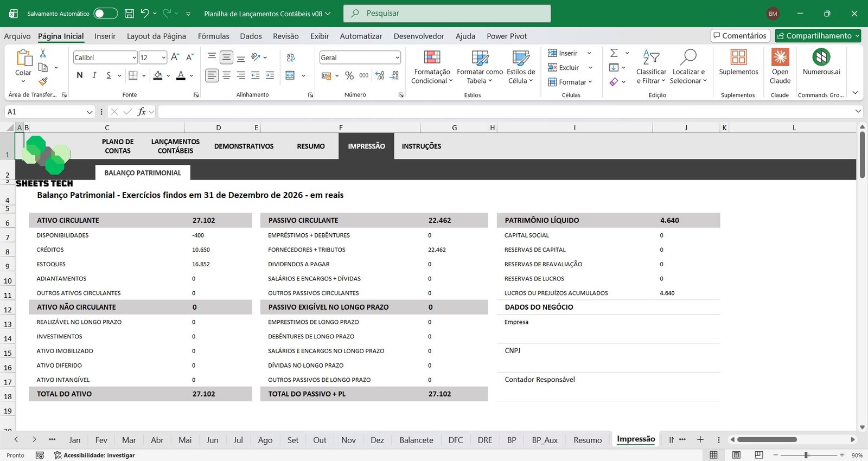Screen dimensions: 868x461
Task: Open Claude add-in icon
Action: 780,57
